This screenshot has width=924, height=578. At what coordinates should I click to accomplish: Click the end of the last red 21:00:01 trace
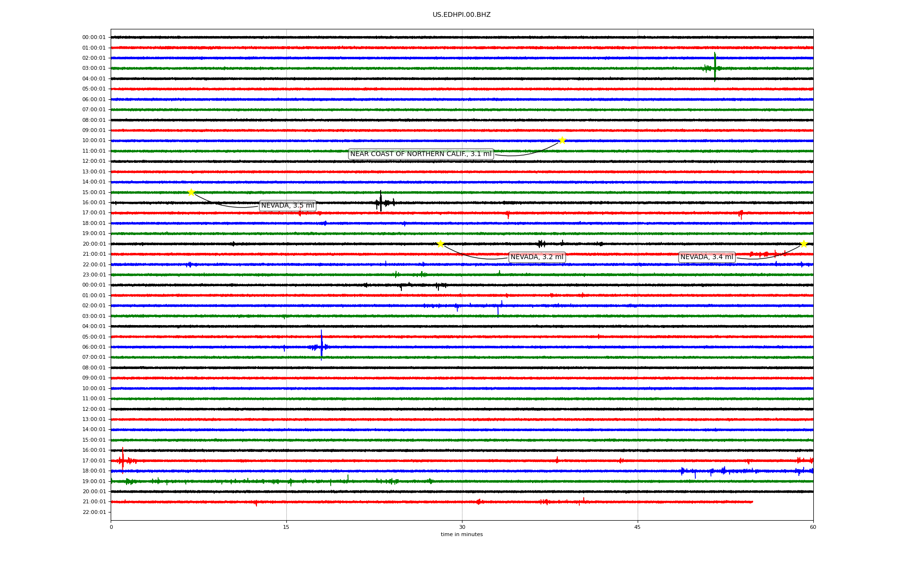coord(752,502)
